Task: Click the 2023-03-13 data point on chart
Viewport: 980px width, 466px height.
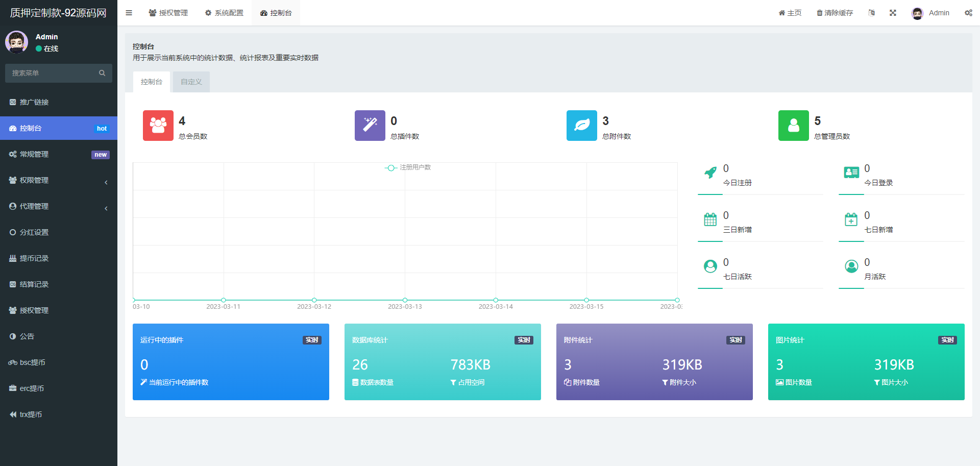Action: click(x=405, y=300)
